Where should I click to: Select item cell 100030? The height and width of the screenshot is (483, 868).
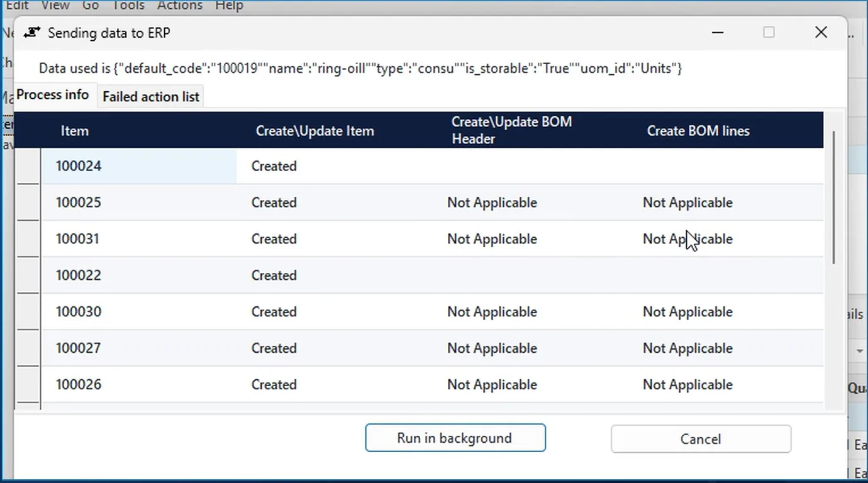139,312
